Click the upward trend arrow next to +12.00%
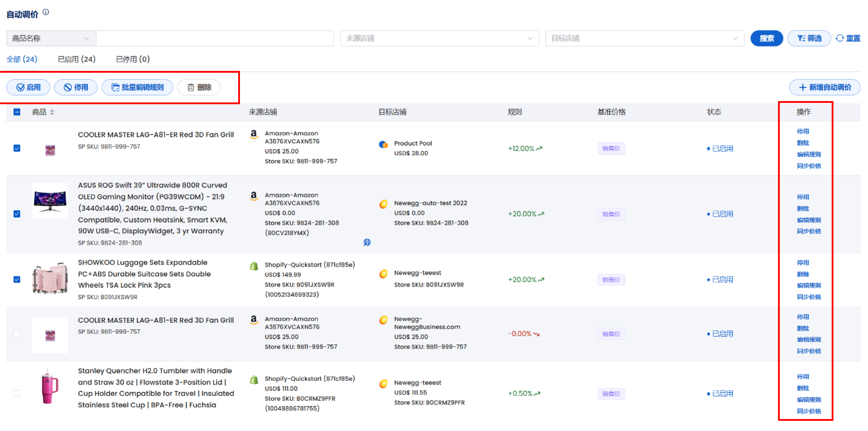This screenshot has height=431, width=868. (539, 149)
